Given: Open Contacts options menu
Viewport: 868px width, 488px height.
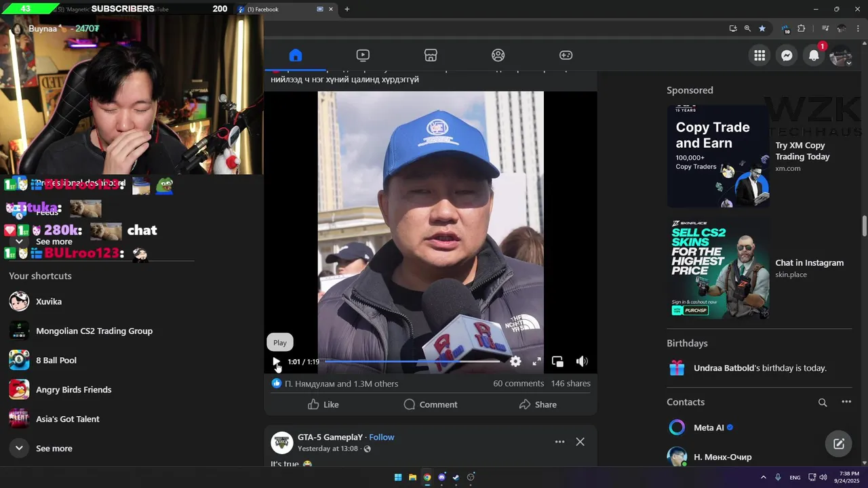Looking at the screenshot, I should pos(846,403).
